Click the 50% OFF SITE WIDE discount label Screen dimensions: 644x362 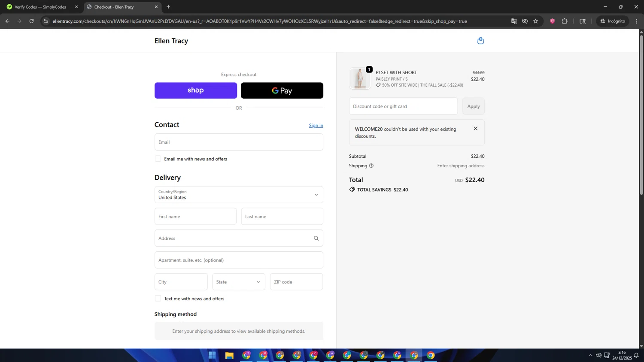(422, 85)
